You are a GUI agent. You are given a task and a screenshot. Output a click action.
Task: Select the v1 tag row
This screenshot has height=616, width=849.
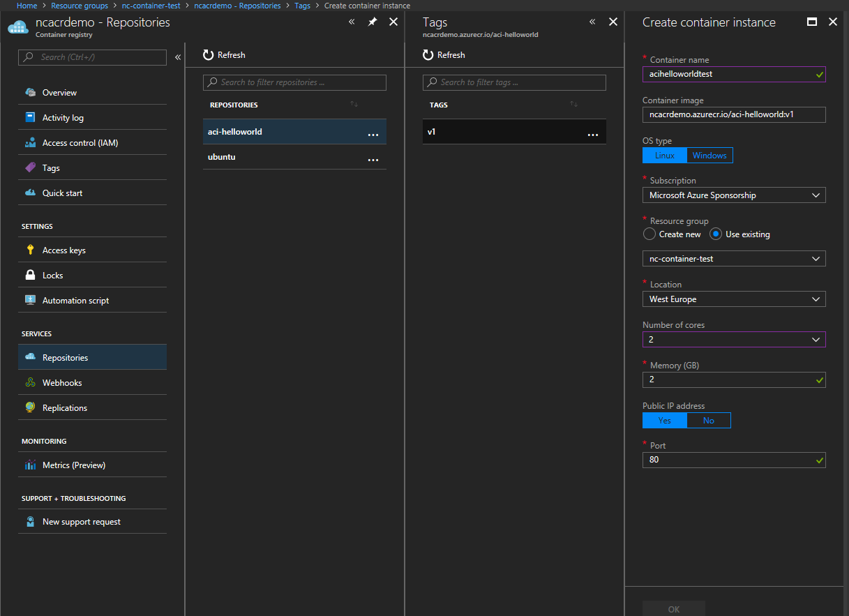point(514,132)
